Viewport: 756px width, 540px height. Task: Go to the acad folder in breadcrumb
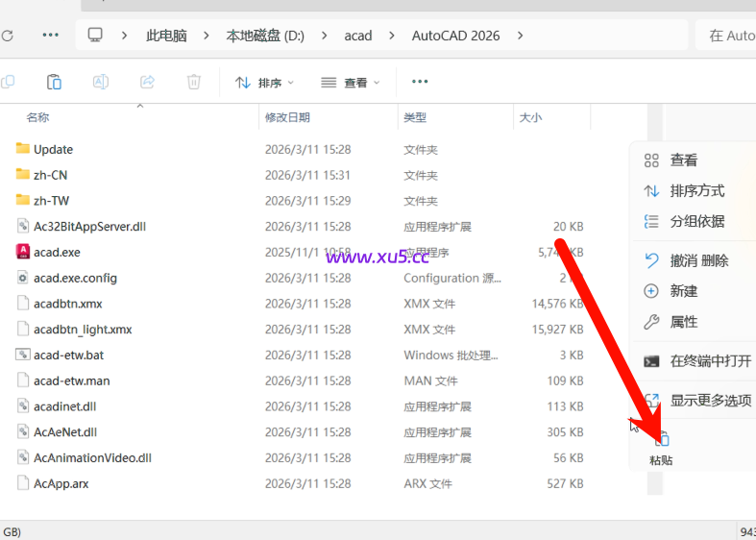click(x=358, y=36)
